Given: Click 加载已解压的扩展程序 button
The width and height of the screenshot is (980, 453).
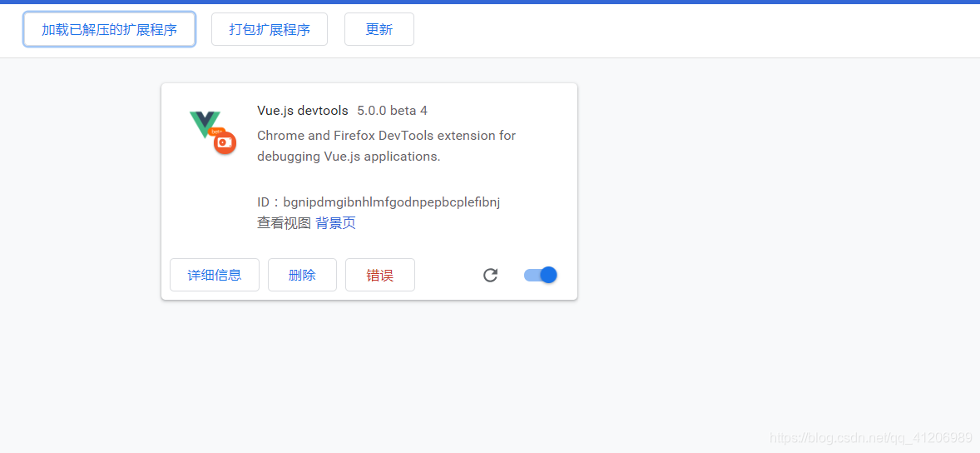Looking at the screenshot, I should [x=109, y=29].
